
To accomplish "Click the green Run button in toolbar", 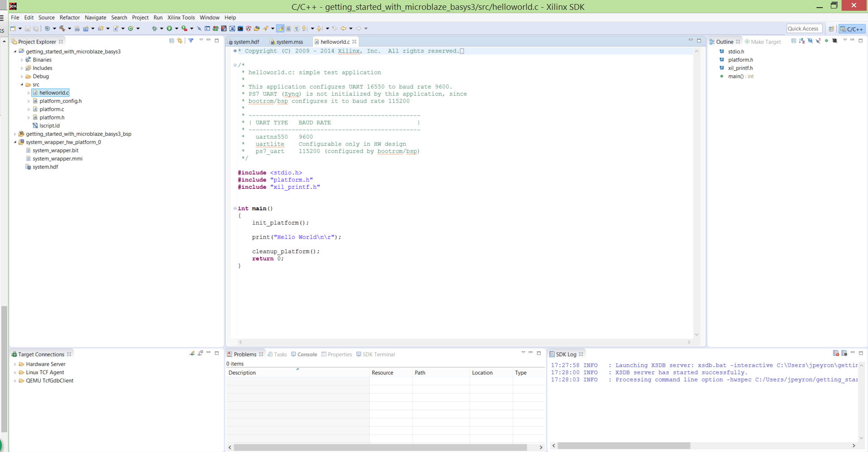I will pyautogui.click(x=169, y=29).
